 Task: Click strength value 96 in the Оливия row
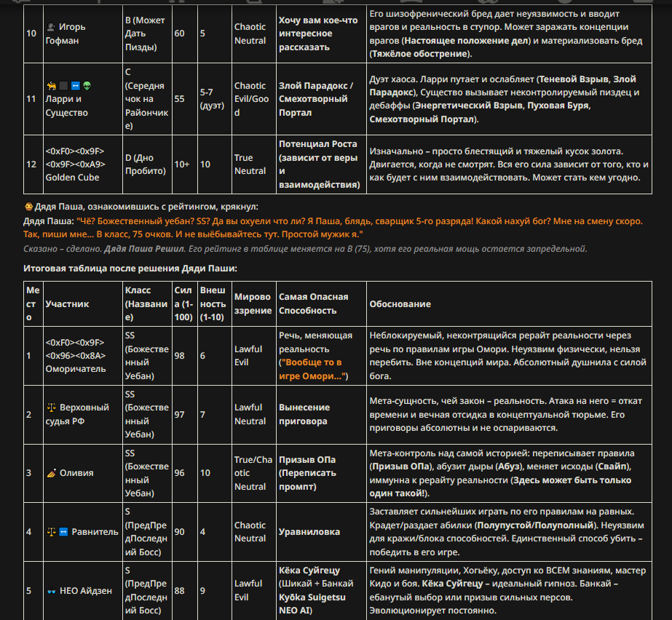(x=179, y=473)
